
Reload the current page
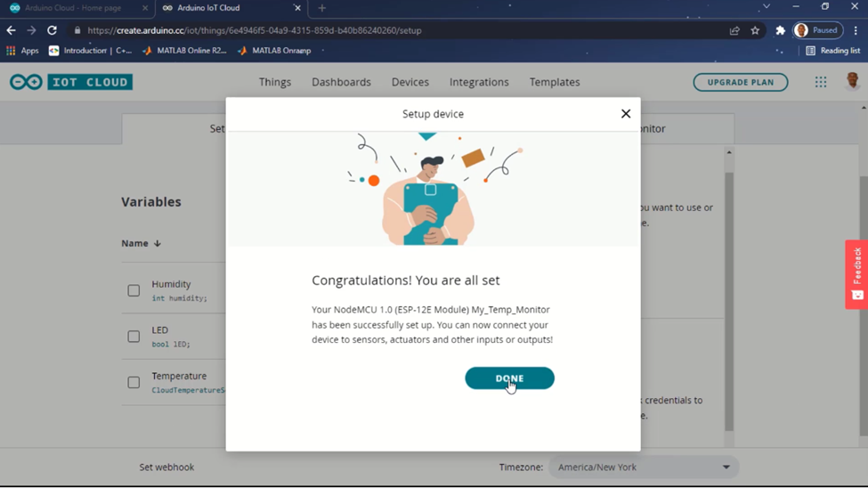click(x=52, y=30)
